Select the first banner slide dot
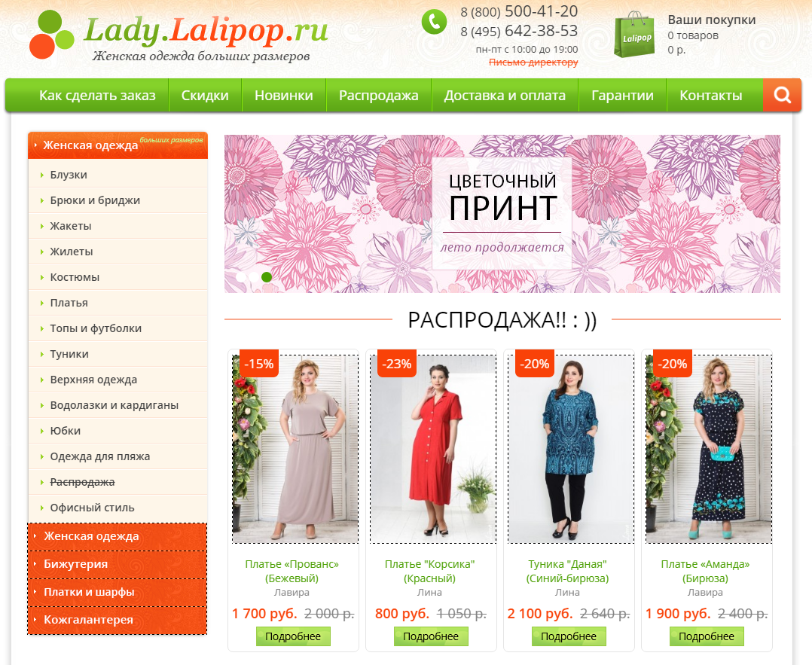 click(241, 277)
